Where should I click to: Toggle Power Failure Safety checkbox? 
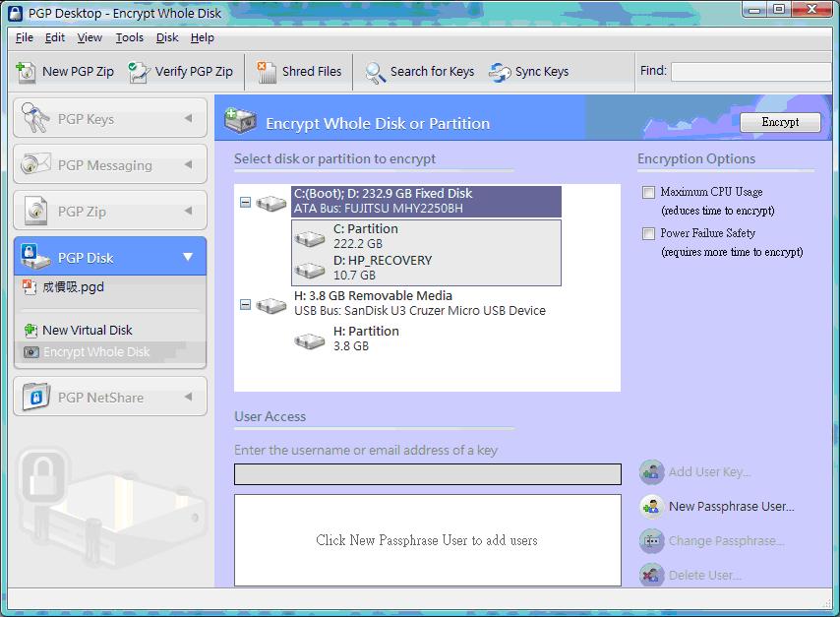point(648,234)
